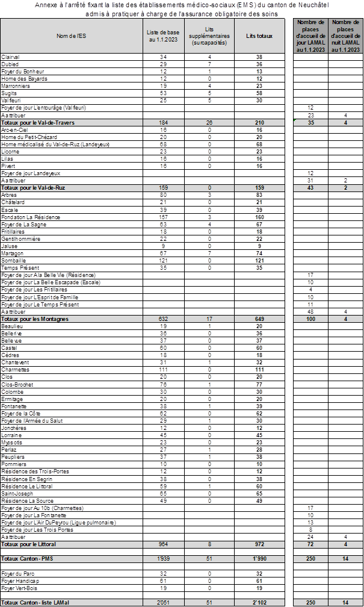The width and height of the screenshot is (364, 607).
Task: Select 'Foyer de jour L'Esprit de Famille'
Action: click(x=40, y=297)
